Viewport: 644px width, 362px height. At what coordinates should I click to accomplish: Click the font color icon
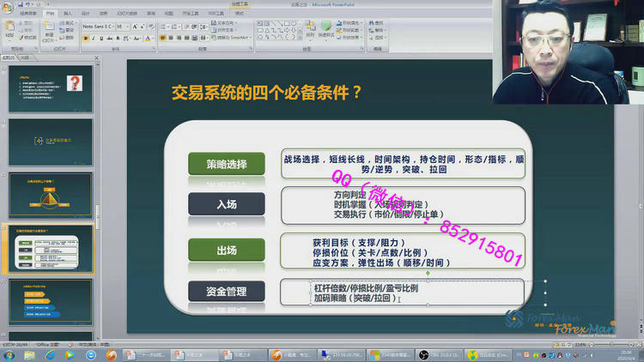pyautogui.click(x=148, y=39)
